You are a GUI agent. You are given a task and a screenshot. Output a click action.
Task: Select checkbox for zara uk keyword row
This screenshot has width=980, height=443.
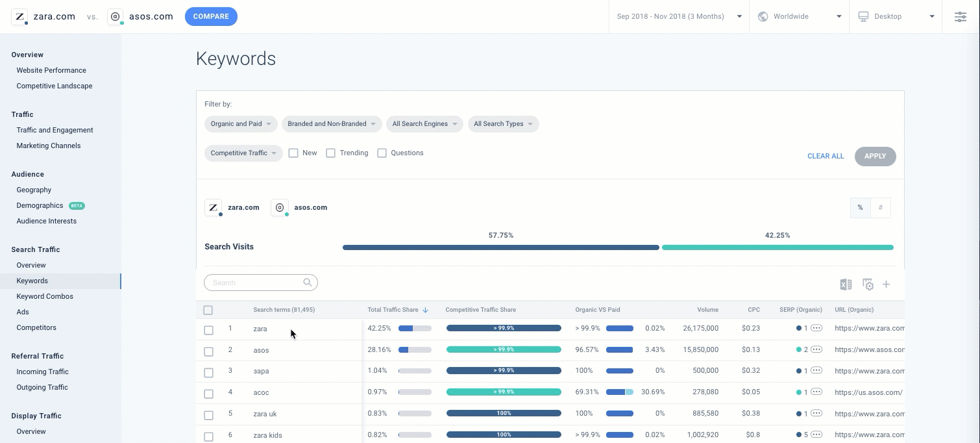[208, 416]
